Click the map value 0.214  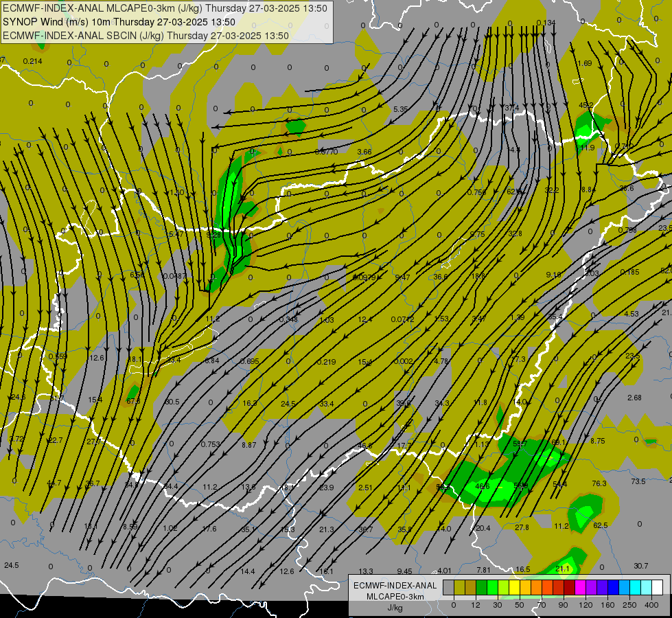pyautogui.click(x=32, y=61)
